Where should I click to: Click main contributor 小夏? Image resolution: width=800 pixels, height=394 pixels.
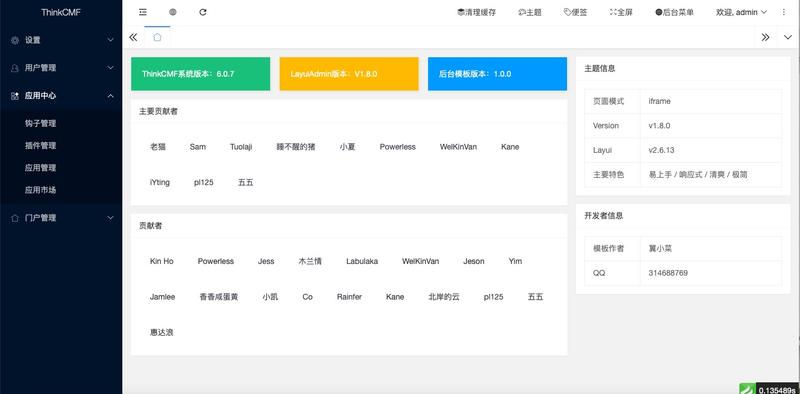pyautogui.click(x=347, y=147)
